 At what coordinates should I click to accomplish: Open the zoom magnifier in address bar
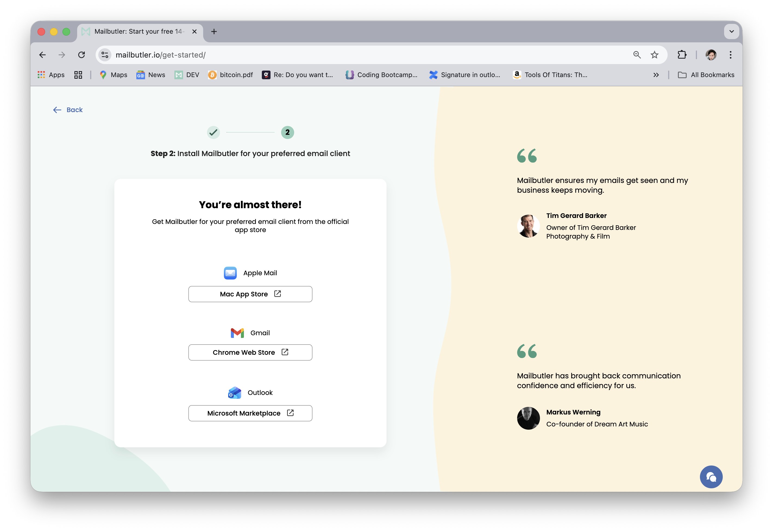tap(637, 55)
